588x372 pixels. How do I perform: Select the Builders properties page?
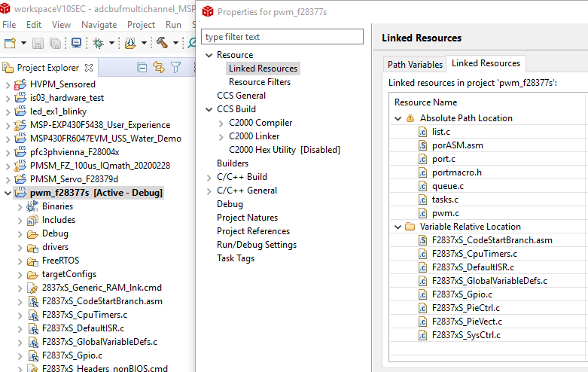point(233,163)
